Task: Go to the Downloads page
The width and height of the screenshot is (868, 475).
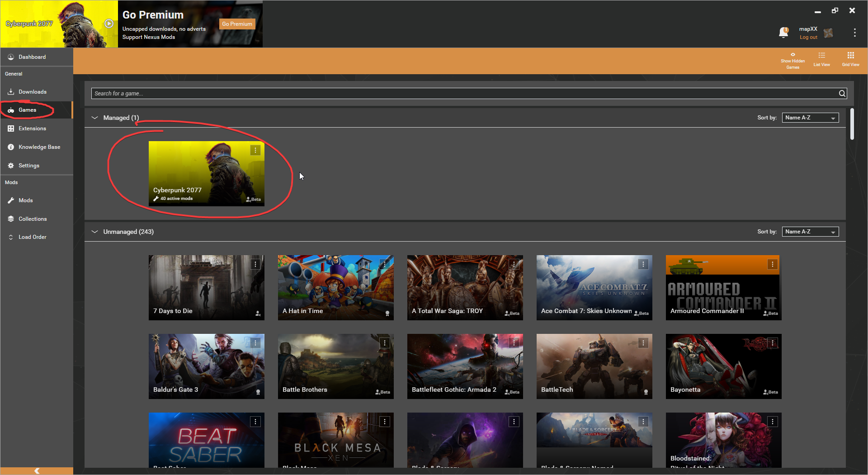Action: click(x=36, y=92)
